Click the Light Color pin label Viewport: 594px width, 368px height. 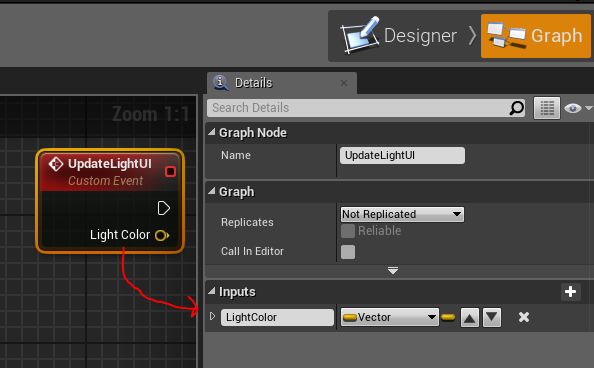(x=120, y=235)
